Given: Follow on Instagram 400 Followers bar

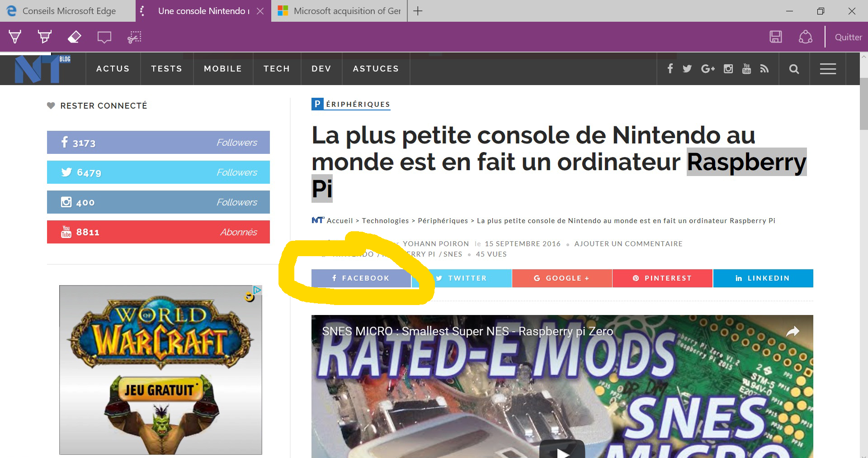Looking at the screenshot, I should [x=158, y=202].
